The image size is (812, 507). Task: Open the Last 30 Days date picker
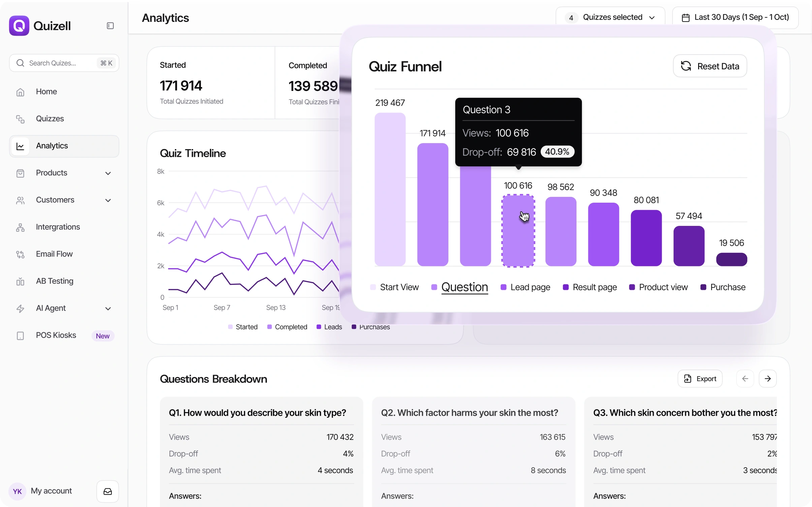(735, 18)
